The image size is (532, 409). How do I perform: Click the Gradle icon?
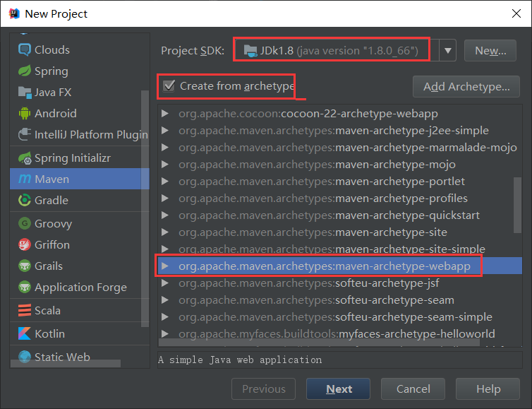[x=25, y=200]
